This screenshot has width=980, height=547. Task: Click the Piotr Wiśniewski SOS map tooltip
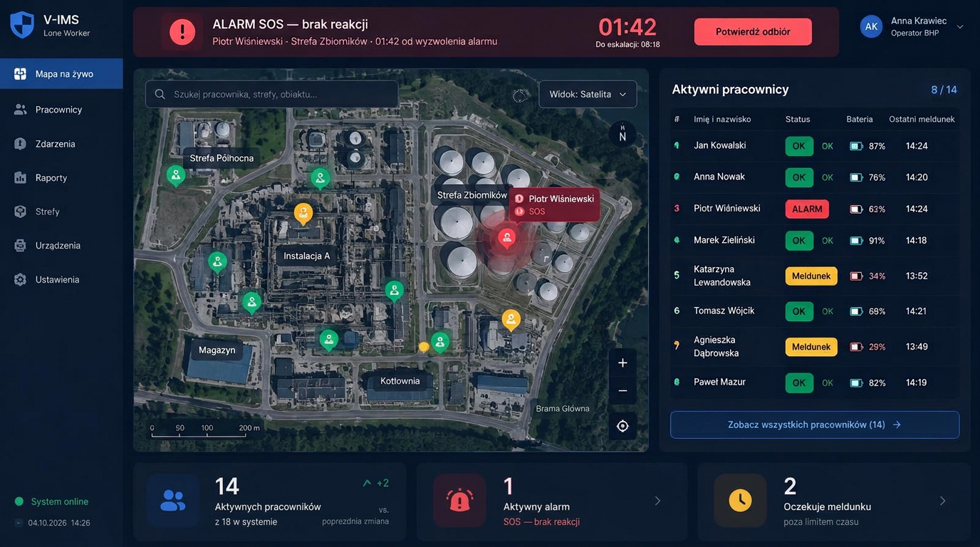coord(555,205)
